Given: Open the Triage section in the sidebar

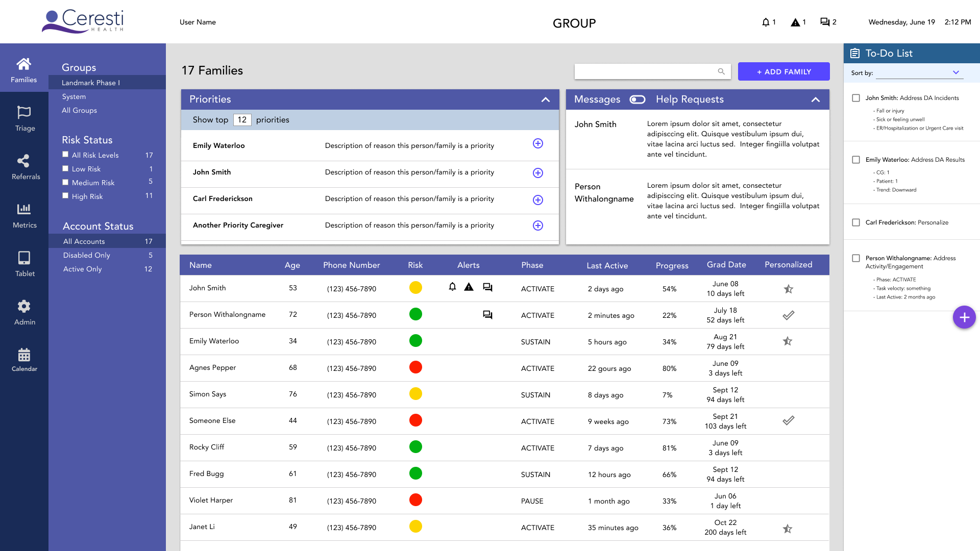Looking at the screenshot, I should point(24,118).
